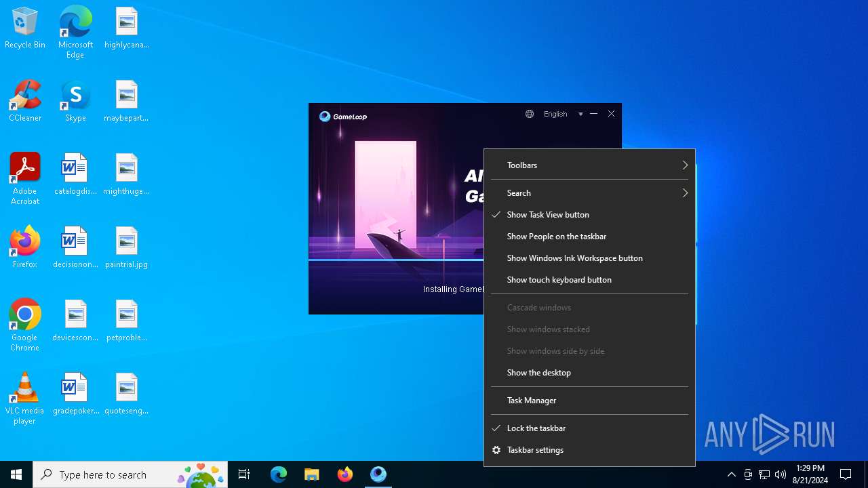Viewport: 868px width, 488px height.
Task: Toggle Lock the taskbar option
Action: pyautogui.click(x=589, y=428)
